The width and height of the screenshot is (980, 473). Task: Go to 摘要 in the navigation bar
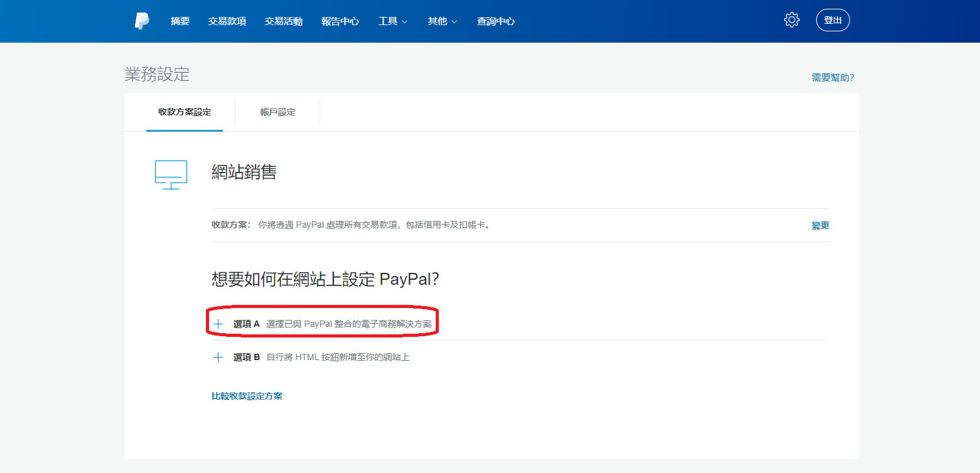(x=180, y=21)
